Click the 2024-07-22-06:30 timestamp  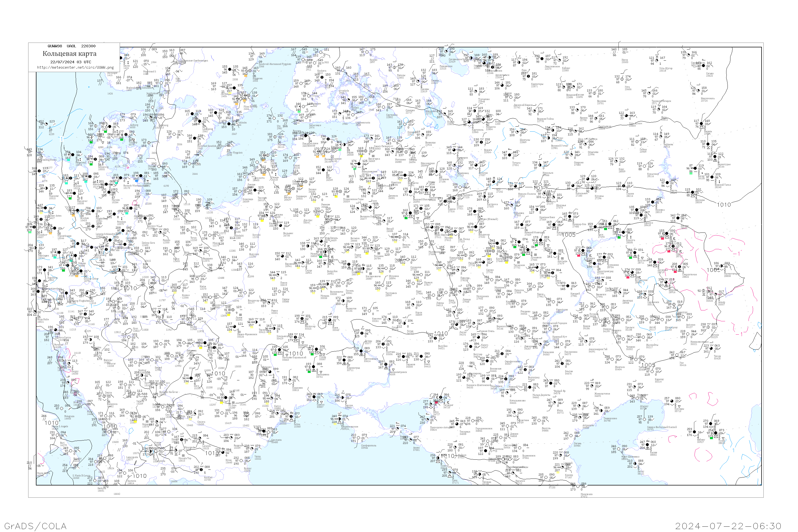pyautogui.click(x=728, y=526)
